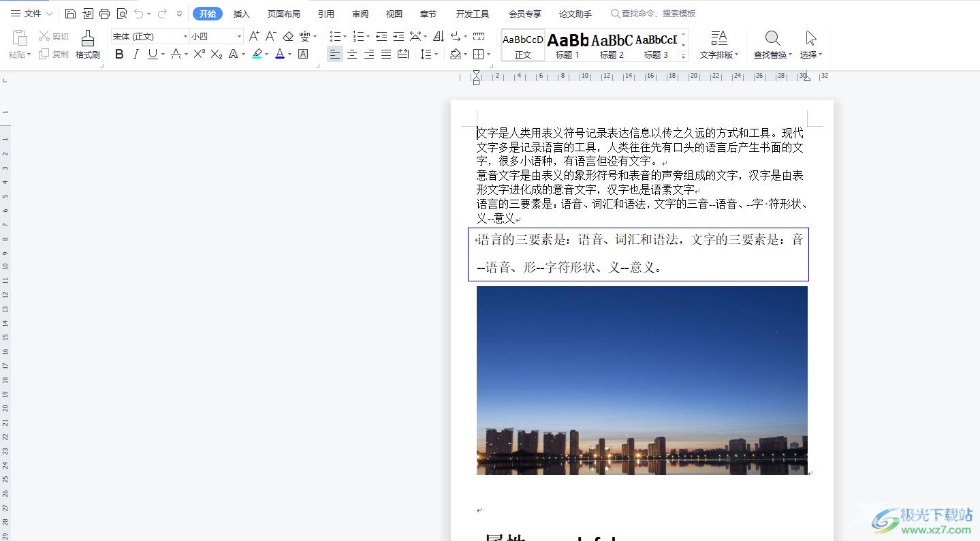The image size is (980, 541).
Task: Click the Save icon in quick access toolbar
Action: pos(70,14)
